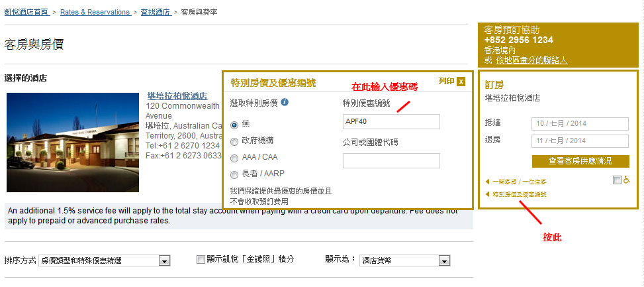Select the 長者 / AARP radio button
The image size is (644, 287).
[x=234, y=175]
